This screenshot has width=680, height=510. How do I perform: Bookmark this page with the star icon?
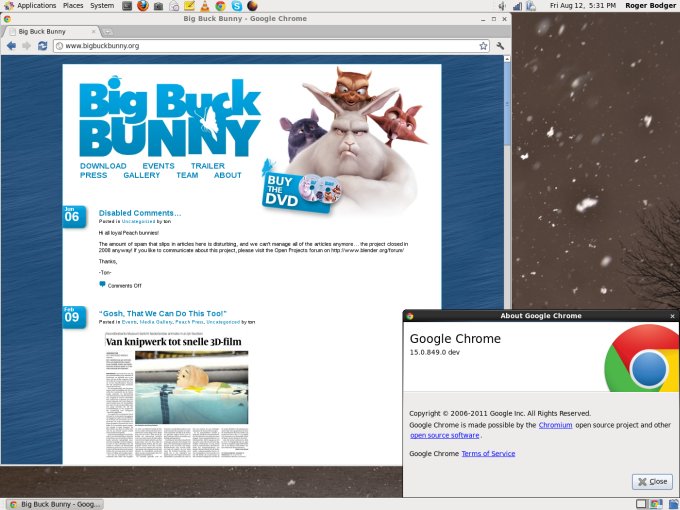pyautogui.click(x=483, y=46)
